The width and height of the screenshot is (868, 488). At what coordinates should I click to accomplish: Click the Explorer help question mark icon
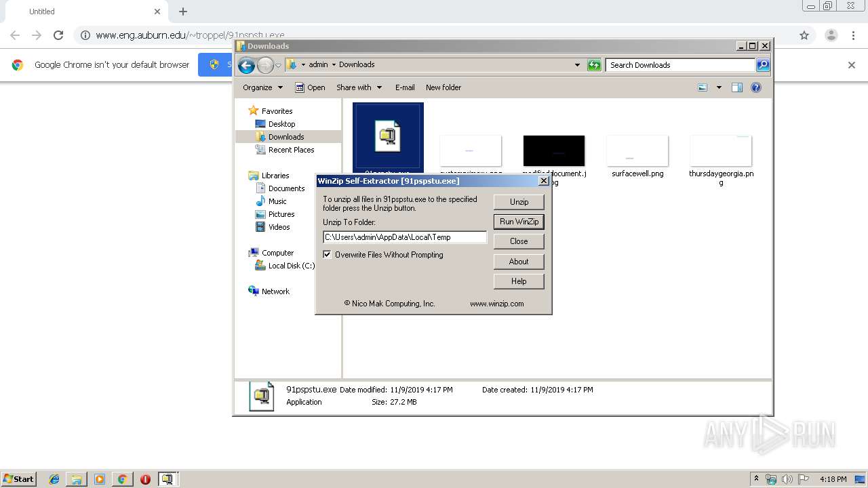click(x=756, y=87)
